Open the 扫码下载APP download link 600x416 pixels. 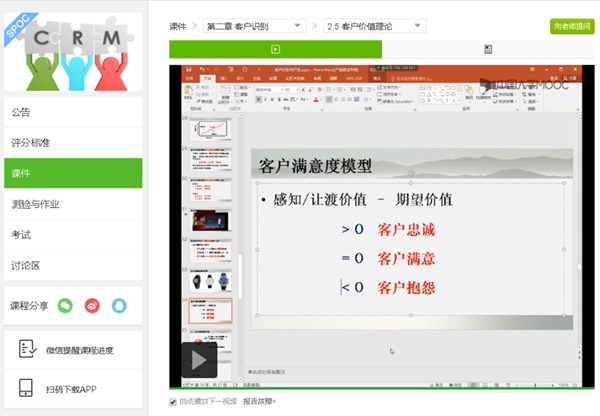pos(71,389)
